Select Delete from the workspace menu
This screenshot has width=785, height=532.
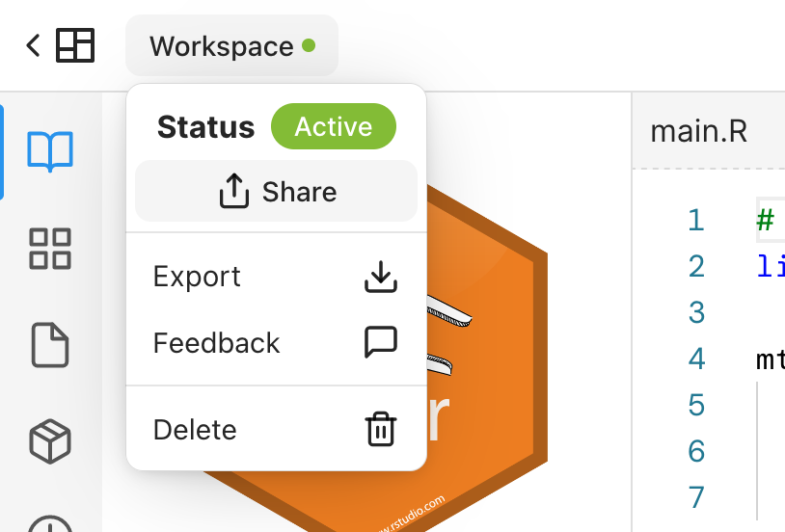pyautogui.click(x=277, y=430)
